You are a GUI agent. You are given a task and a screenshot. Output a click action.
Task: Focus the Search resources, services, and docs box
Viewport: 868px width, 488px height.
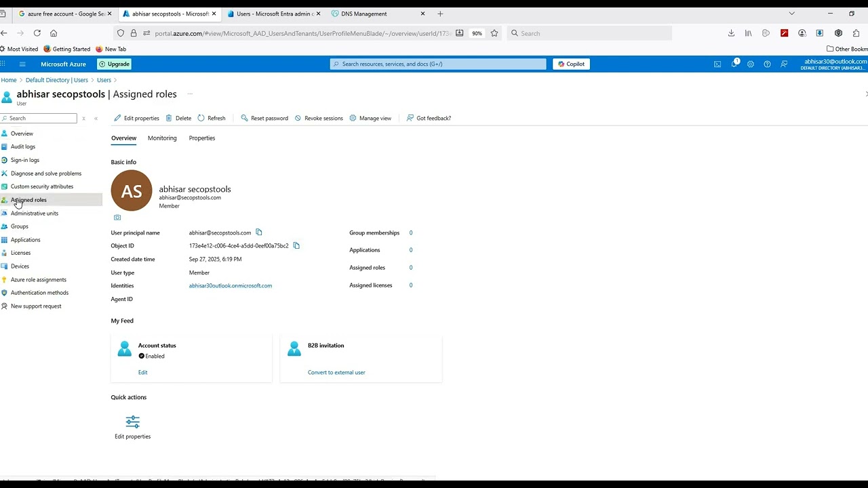click(438, 64)
